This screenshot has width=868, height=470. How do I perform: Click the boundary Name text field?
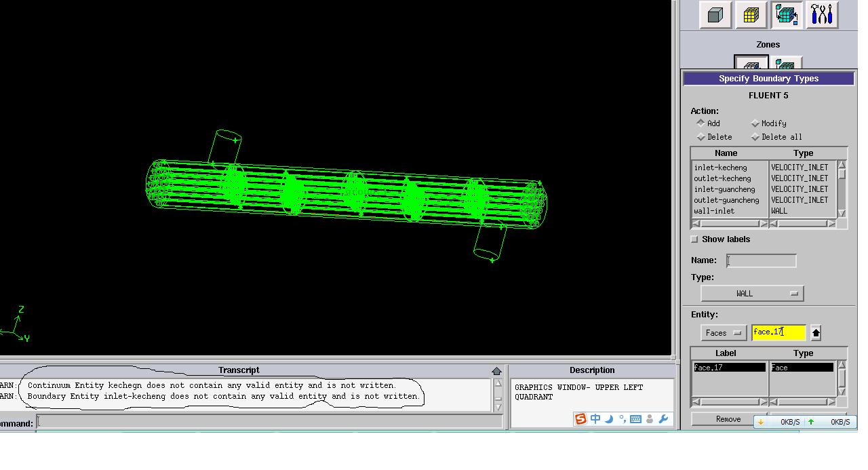pos(761,260)
